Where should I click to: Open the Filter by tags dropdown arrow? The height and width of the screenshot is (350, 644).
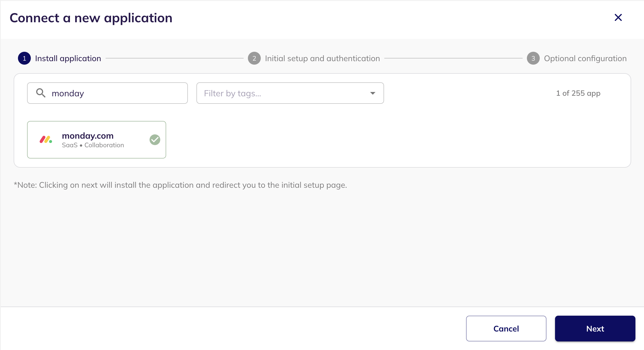tap(373, 93)
